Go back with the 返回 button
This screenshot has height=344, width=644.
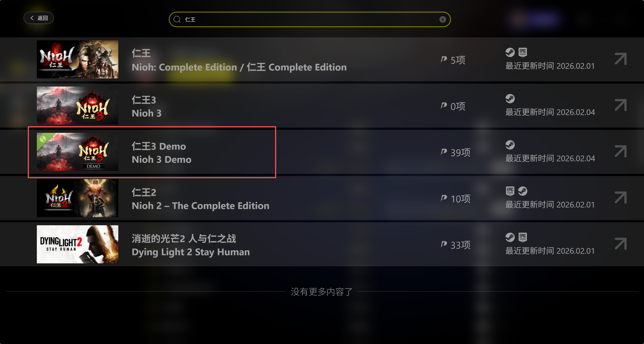click(39, 18)
